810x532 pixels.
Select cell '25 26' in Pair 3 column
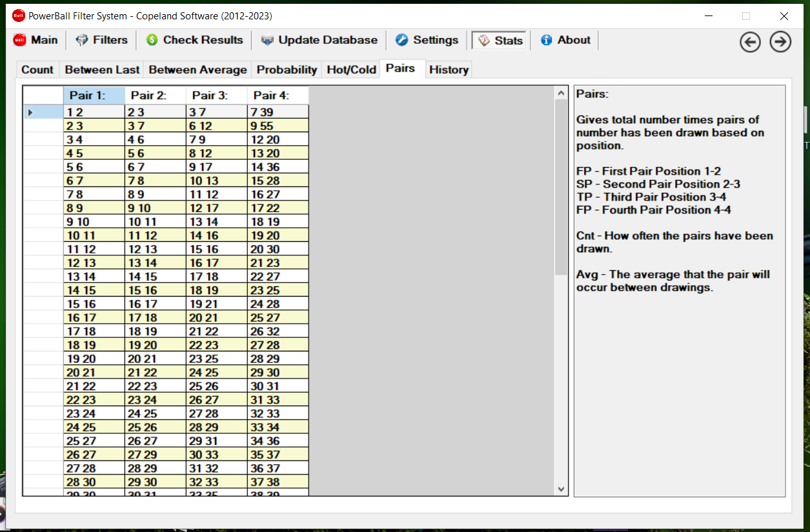pos(217,386)
